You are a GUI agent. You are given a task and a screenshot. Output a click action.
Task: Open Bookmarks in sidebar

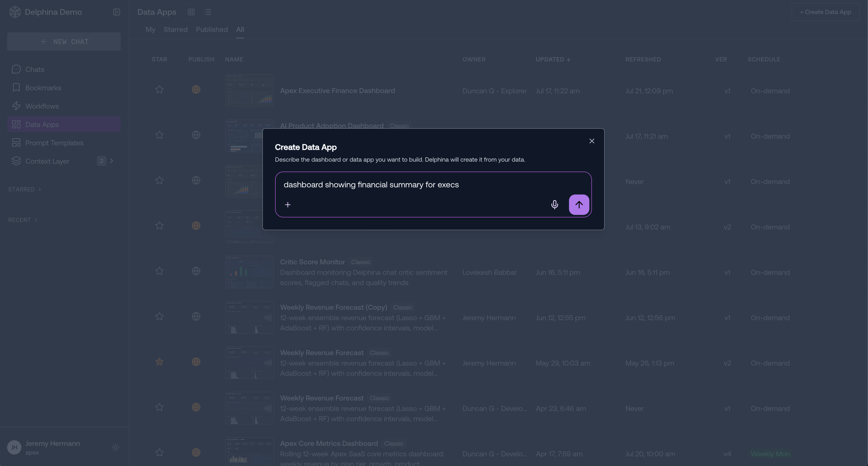coord(64,88)
